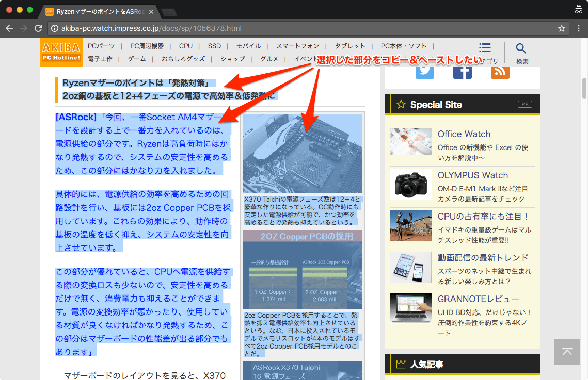
Task: Open the ショップ navigation category
Action: click(x=233, y=59)
